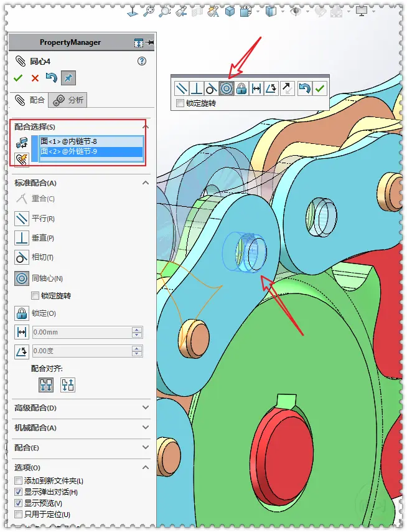The image size is (407, 532).
Task: Select 面<2>@外链节-9 in selection list
Action: coord(91,151)
